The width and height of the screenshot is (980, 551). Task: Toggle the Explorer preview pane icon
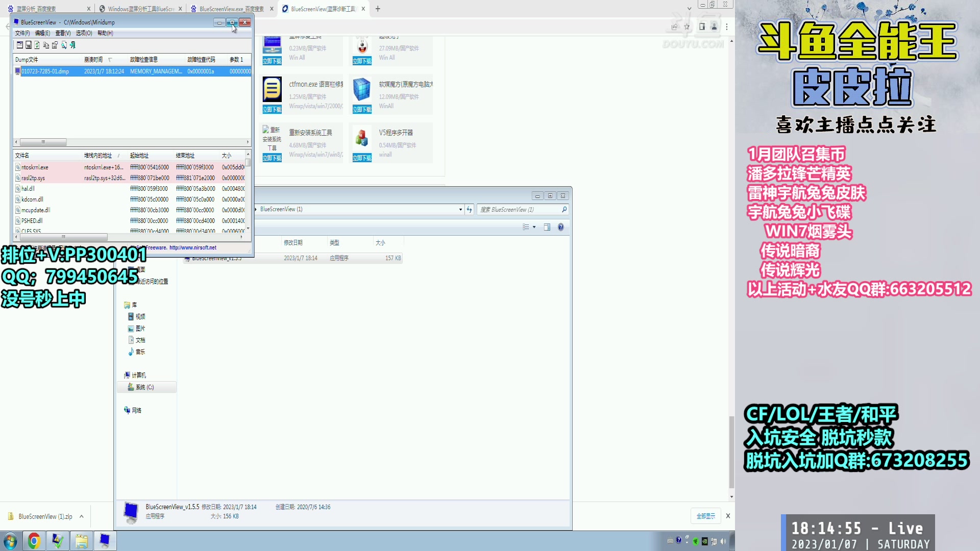click(547, 227)
